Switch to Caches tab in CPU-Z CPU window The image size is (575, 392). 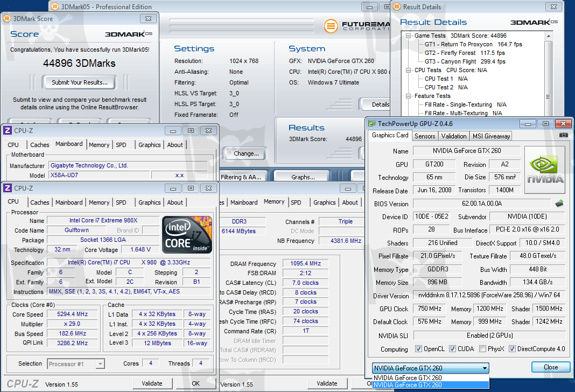pyautogui.click(x=40, y=202)
